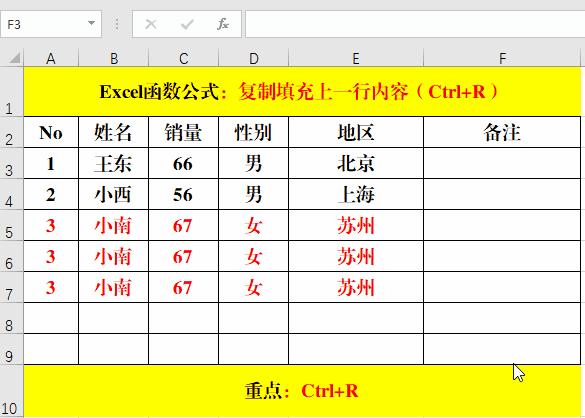Image resolution: width=585 pixels, height=418 pixels.
Task: Select the "小南" cell in row 7
Action: point(113,287)
